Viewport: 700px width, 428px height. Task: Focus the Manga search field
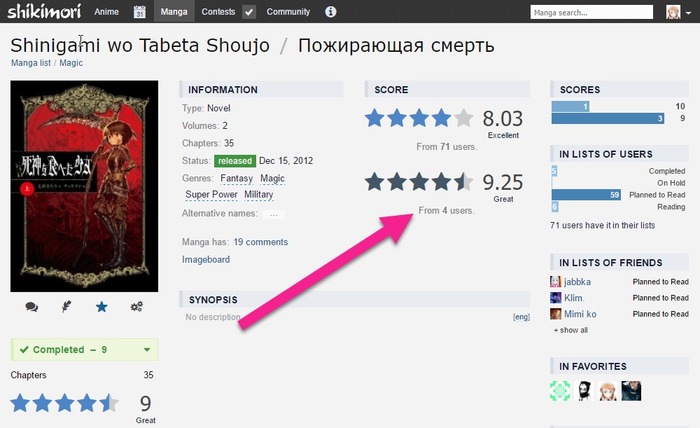tap(592, 12)
